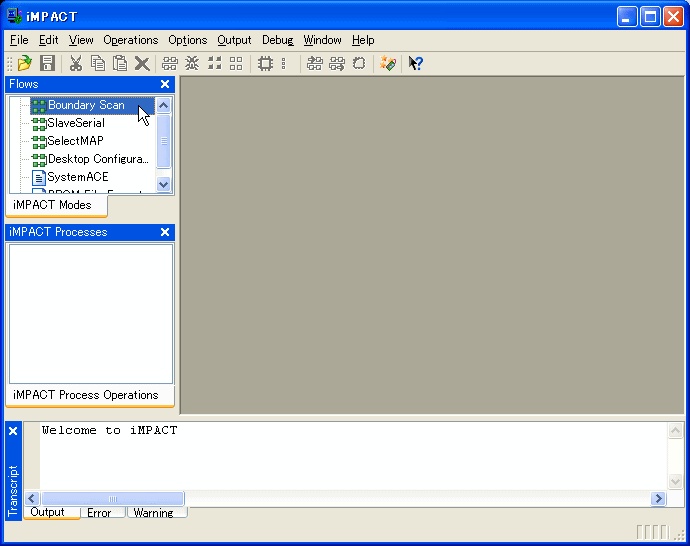The image size is (690, 546).
Task: Open the Help menu
Action: point(363,40)
